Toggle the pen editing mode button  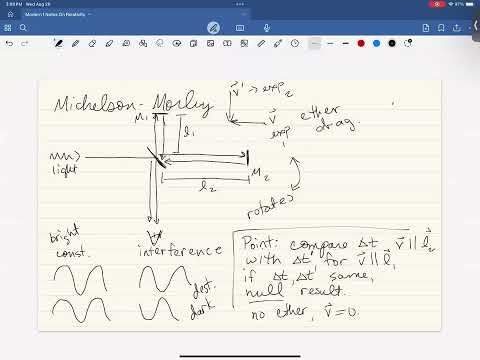click(213, 28)
